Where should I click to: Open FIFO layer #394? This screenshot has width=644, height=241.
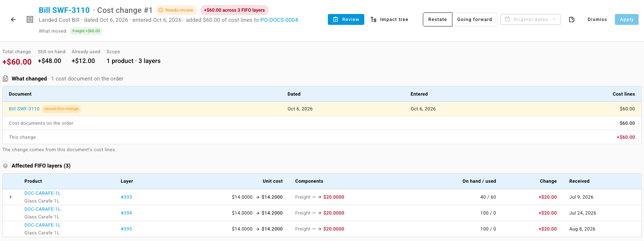[x=126, y=213]
